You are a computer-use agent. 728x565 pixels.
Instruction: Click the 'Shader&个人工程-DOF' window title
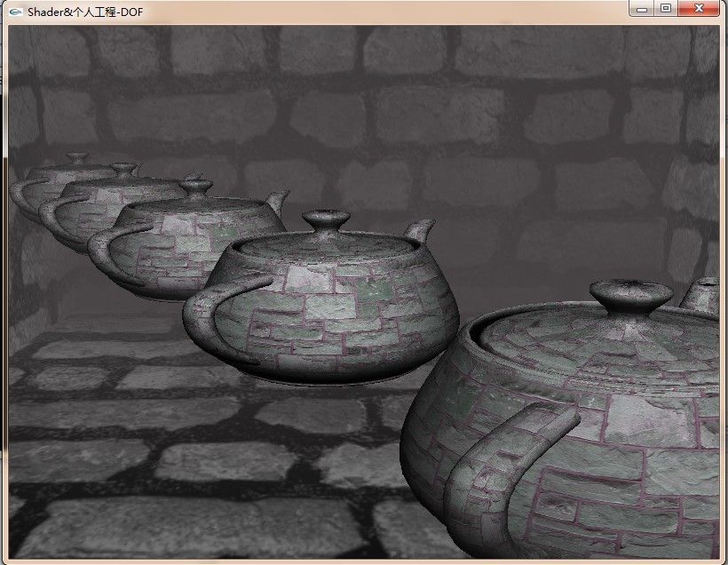(x=85, y=12)
